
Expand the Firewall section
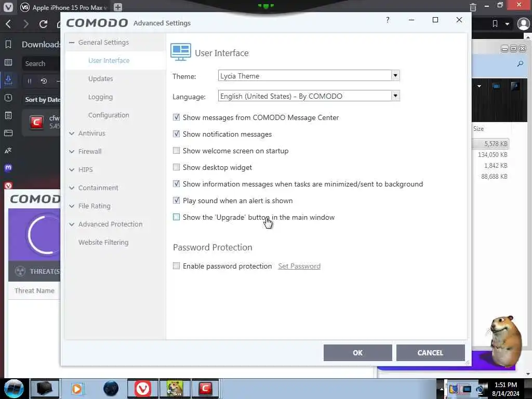click(x=72, y=152)
